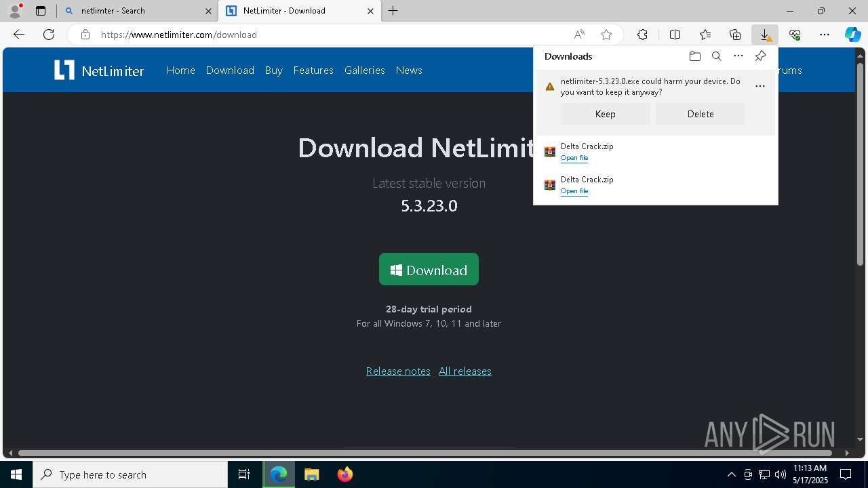Open Edge Settings and more menu
Screen dimensions: 868x488
(825, 35)
